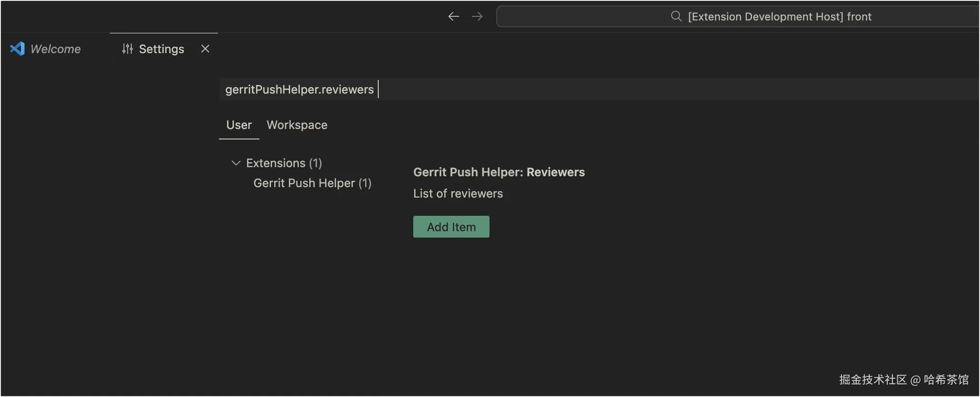Click the VS Code logo on Welcome tab
Screen dimensions: 980x397
coord(17,49)
